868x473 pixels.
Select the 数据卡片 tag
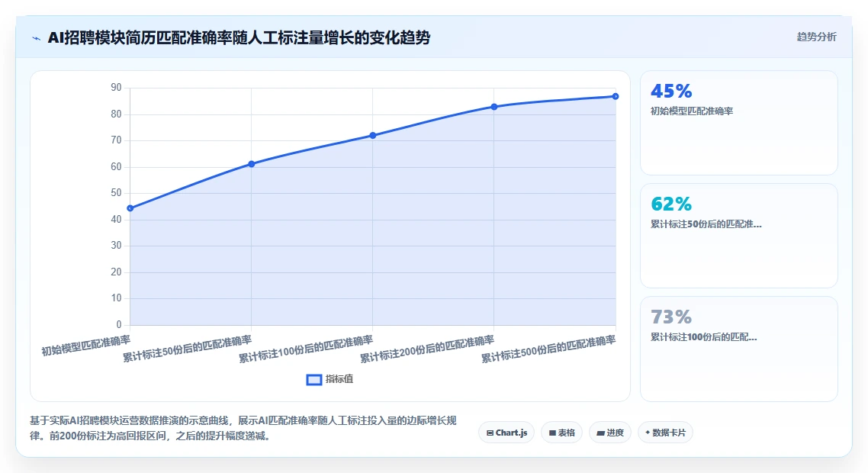pyautogui.click(x=665, y=433)
